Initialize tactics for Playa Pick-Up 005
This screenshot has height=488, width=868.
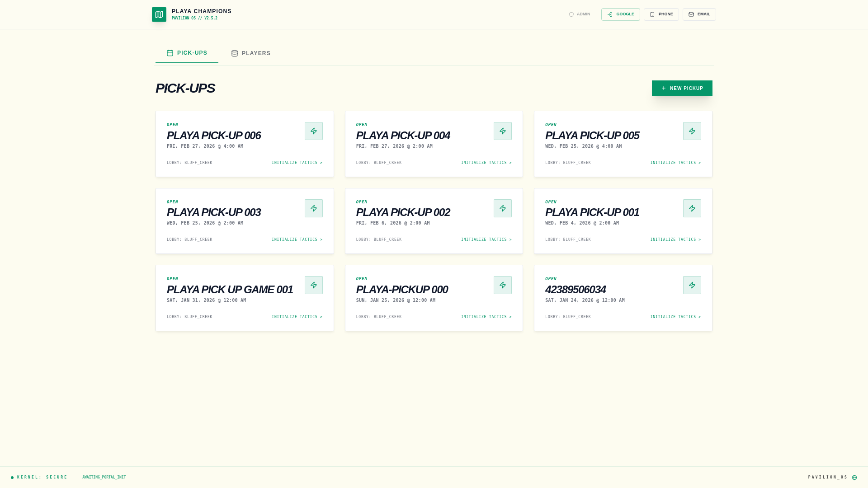click(x=676, y=163)
